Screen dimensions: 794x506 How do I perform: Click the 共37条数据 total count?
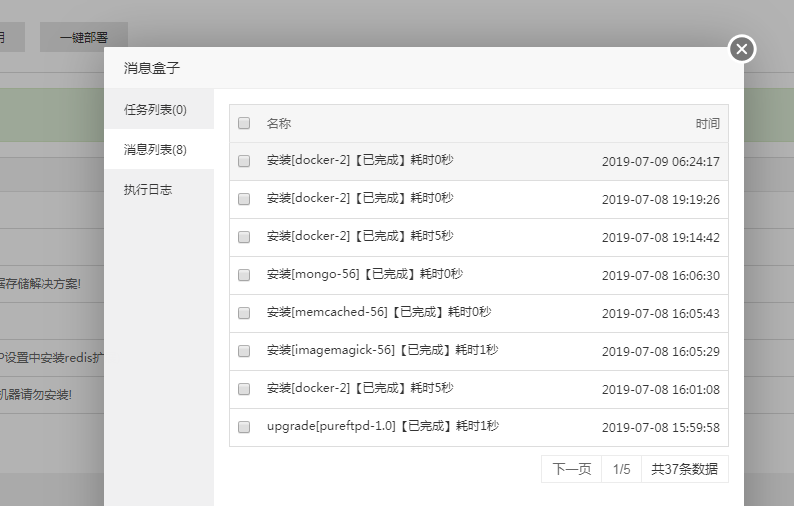(685, 469)
